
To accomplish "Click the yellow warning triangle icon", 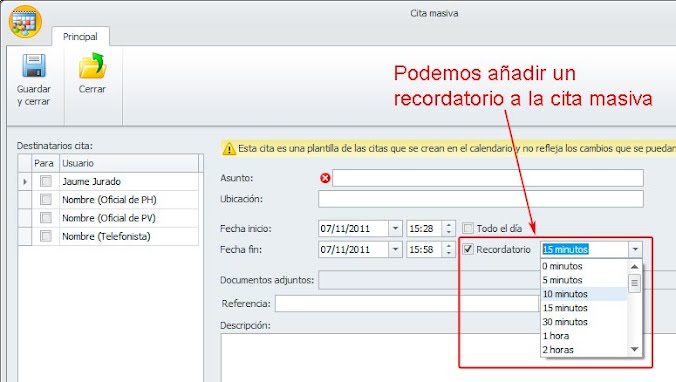I will tap(229, 149).
